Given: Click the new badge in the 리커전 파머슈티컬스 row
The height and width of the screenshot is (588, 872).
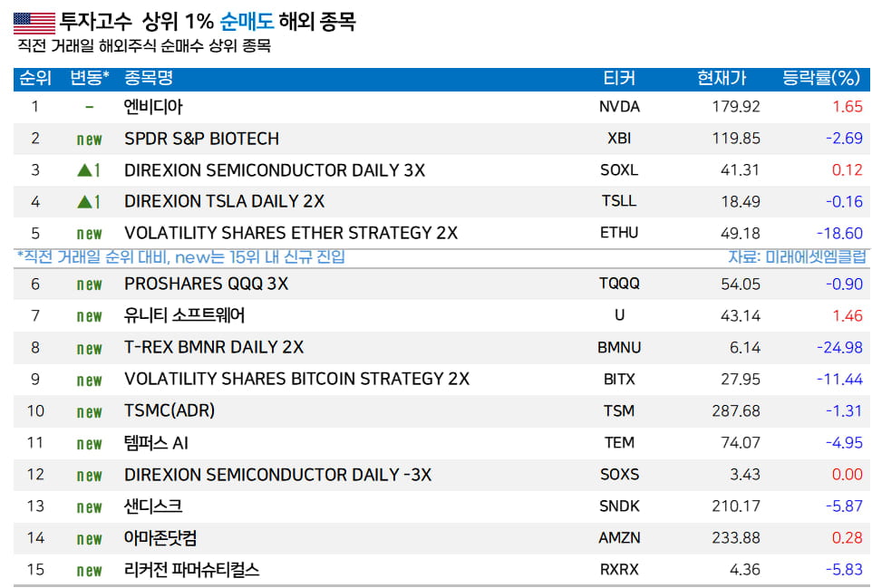Looking at the screenshot, I should pyautogui.click(x=89, y=571).
